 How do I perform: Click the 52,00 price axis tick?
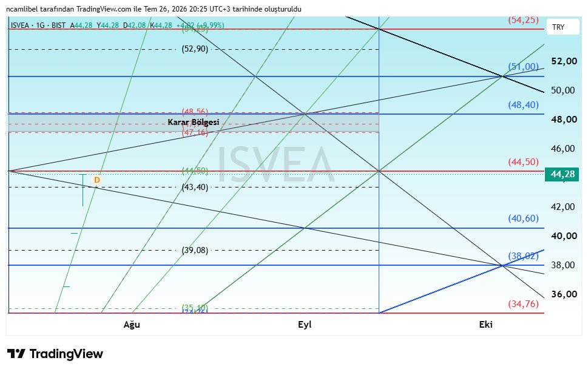(x=564, y=61)
